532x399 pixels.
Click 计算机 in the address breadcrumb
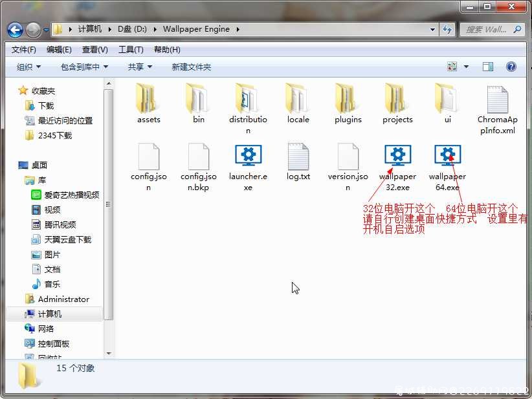click(90, 29)
